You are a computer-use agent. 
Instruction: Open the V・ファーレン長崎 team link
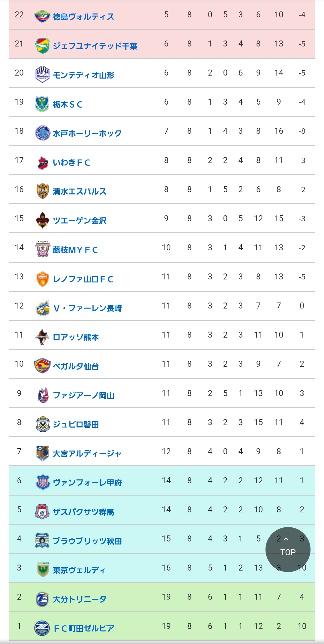coord(88,308)
